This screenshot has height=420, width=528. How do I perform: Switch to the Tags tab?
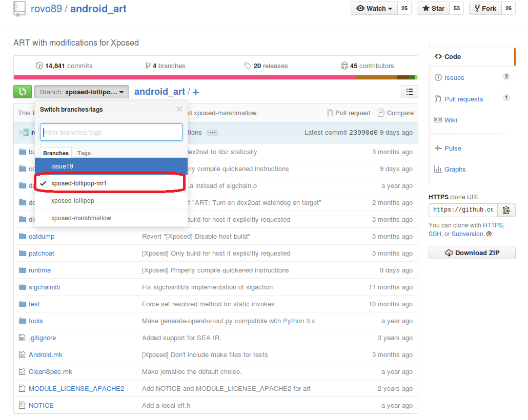pos(84,153)
